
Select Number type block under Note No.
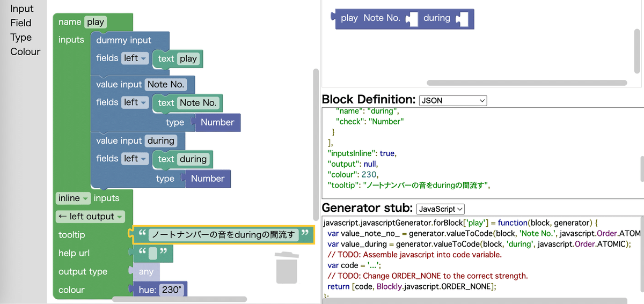point(217,122)
